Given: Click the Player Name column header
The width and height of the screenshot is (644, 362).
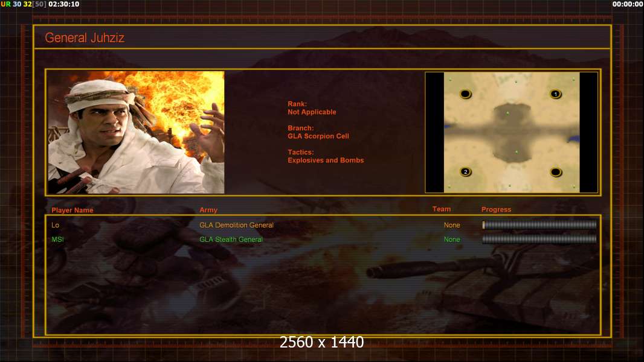Looking at the screenshot, I should [72, 210].
